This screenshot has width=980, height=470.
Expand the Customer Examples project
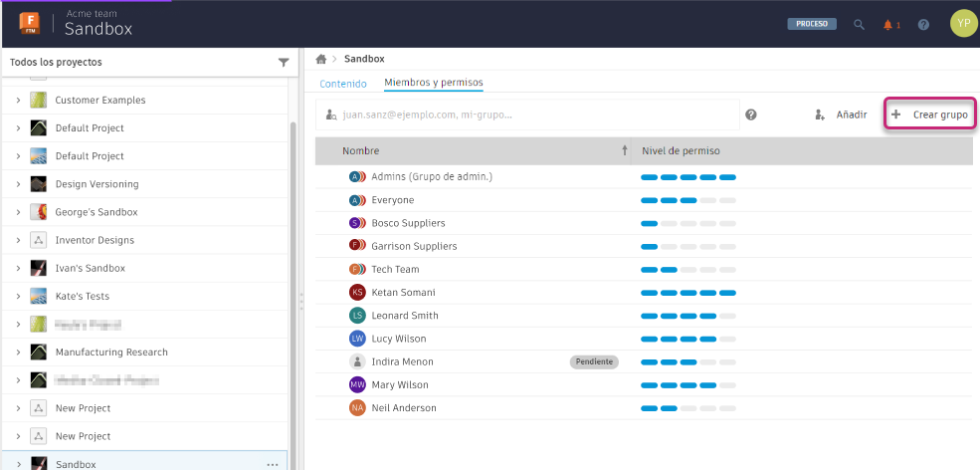pyautogui.click(x=18, y=101)
